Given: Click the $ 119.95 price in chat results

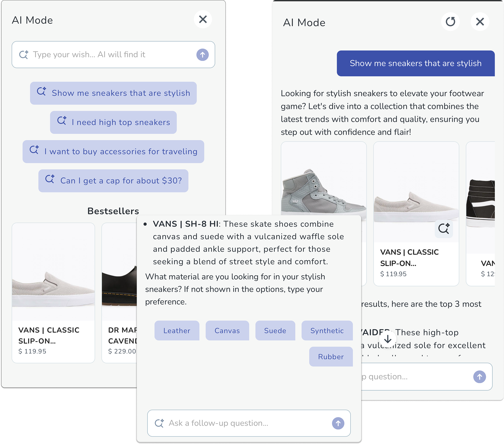Looking at the screenshot, I should [x=393, y=274].
